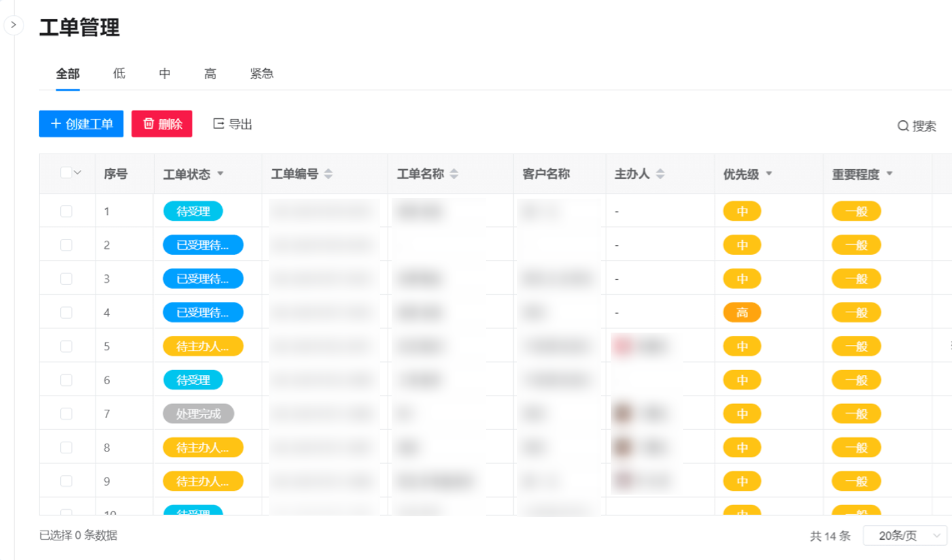Switch to the 紧急 tab
Screen dimensions: 952x560
tap(262, 74)
